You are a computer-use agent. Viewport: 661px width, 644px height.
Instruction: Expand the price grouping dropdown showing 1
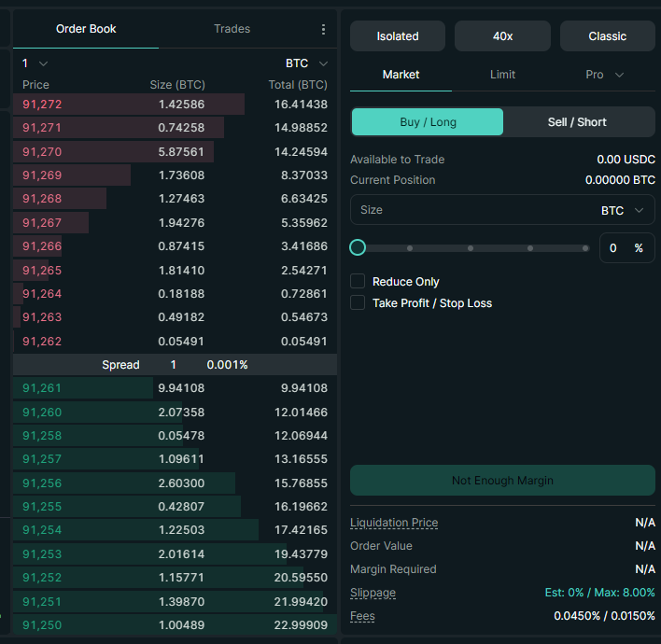(35, 63)
